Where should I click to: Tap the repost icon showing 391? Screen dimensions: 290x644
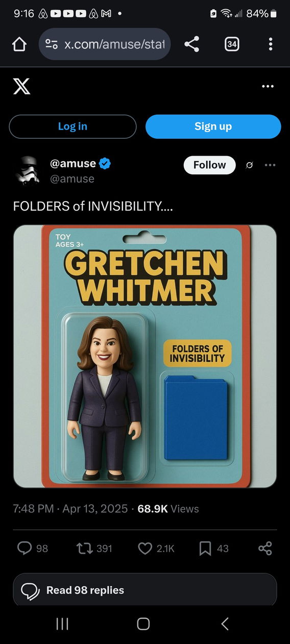94,549
